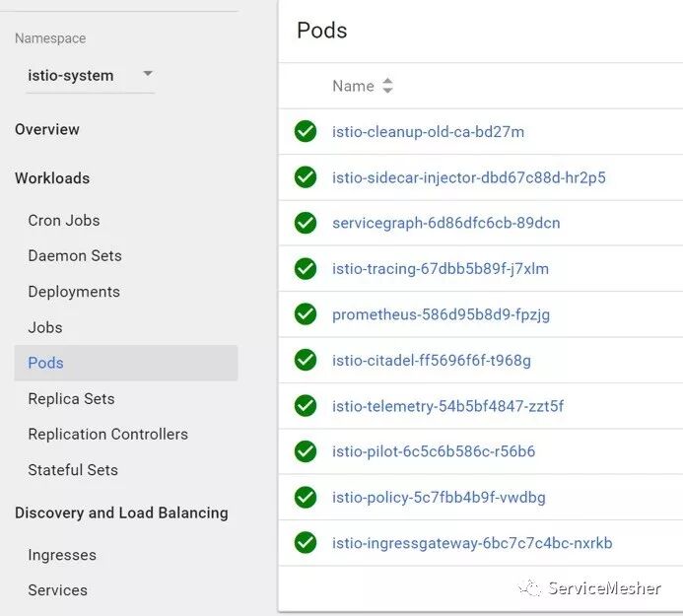Viewport: 683px width, 616px height.
Task: Open the istio-system namespace dropdown
Action: tap(148, 74)
